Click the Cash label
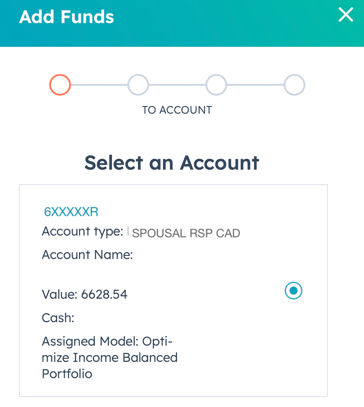 pos(58,318)
